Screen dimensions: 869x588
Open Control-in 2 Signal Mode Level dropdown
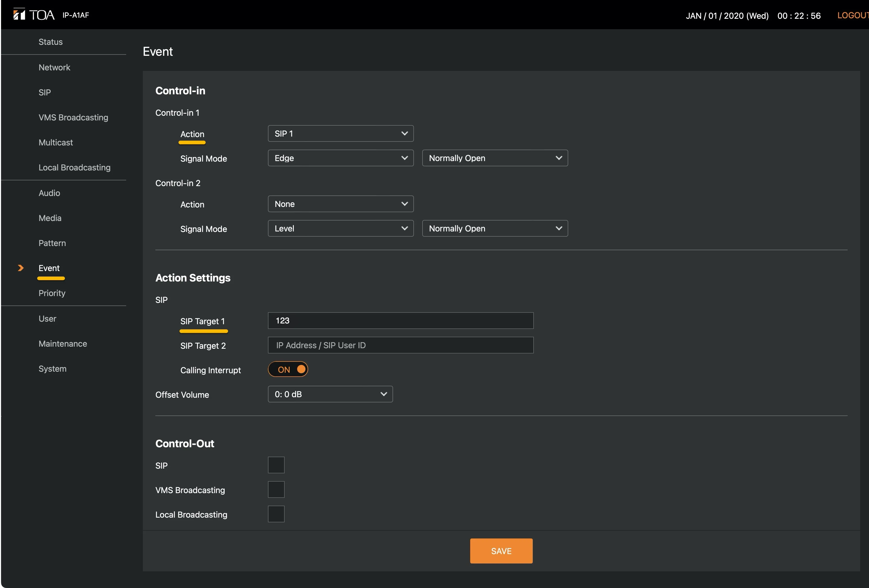click(x=341, y=228)
